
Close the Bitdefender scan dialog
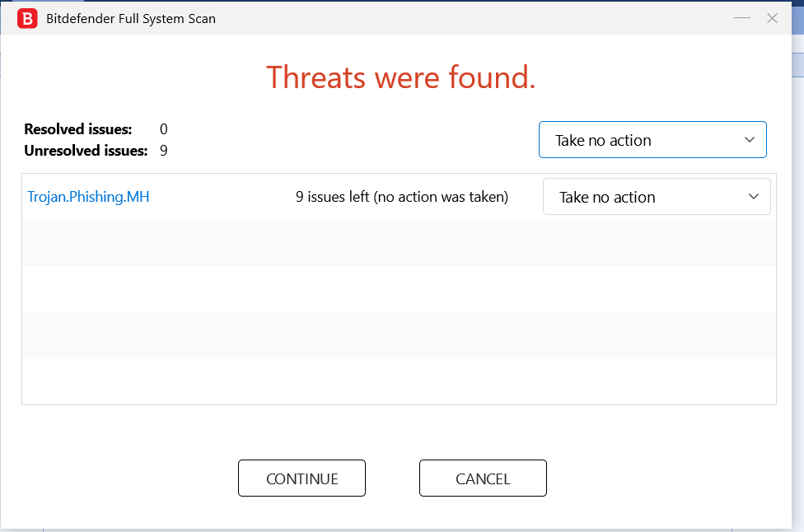pos(772,18)
